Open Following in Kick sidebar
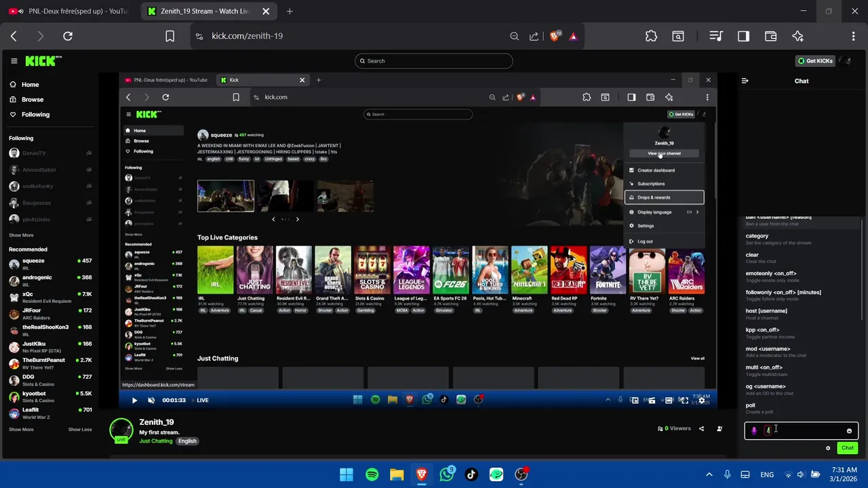 coord(30,115)
